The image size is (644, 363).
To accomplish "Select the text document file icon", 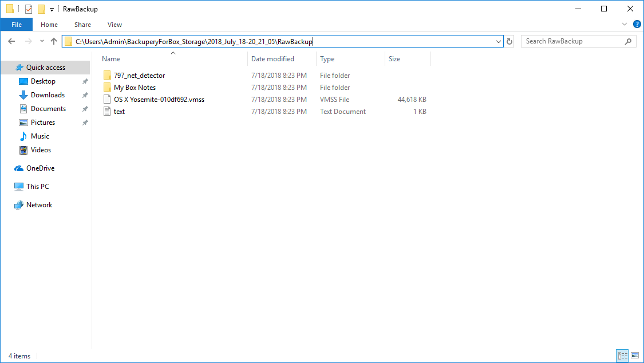I will click(107, 111).
